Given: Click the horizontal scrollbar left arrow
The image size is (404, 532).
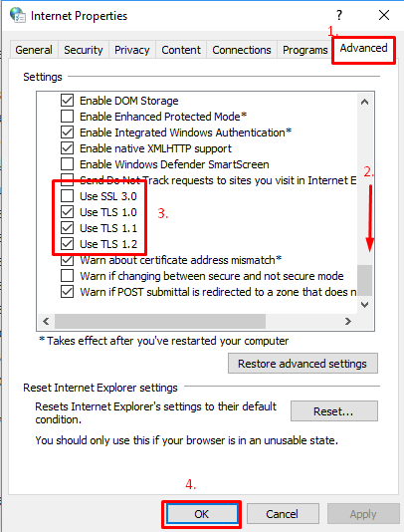Looking at the screenshot, I should [46, 321].
